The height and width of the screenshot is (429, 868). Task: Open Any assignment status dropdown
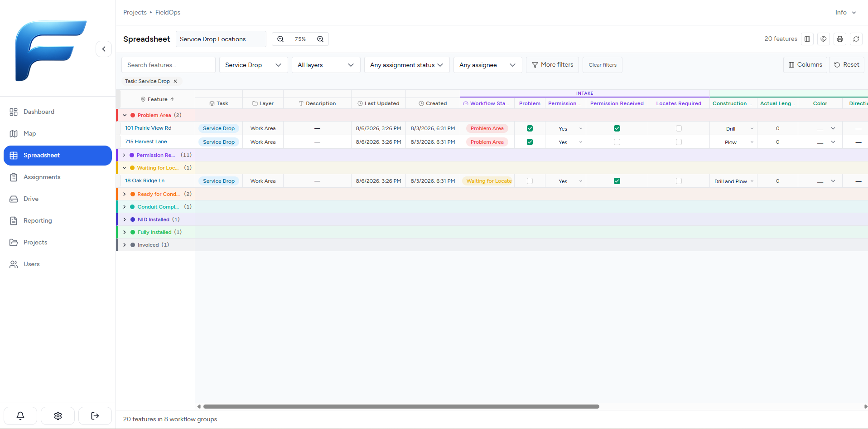coord(407,65)
